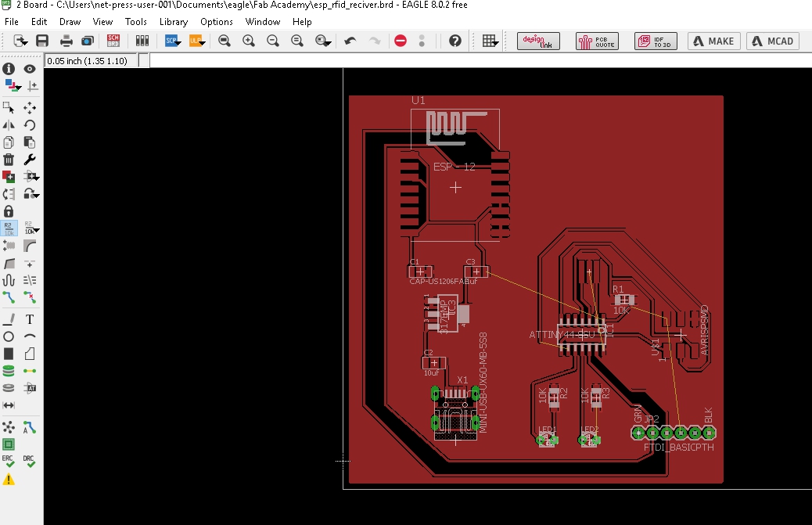Launch the Autorouter tool
The height and width of the screenshot is (525, 812).
30,427
